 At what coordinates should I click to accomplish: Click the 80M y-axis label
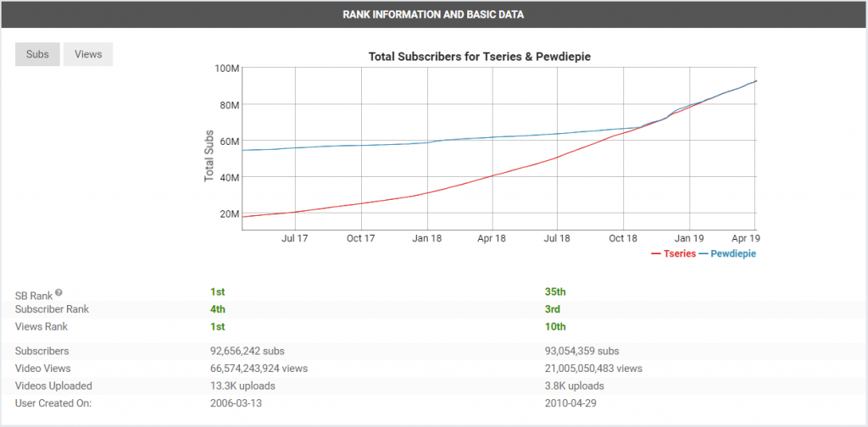pyautogui.click(x=228, y=104)
